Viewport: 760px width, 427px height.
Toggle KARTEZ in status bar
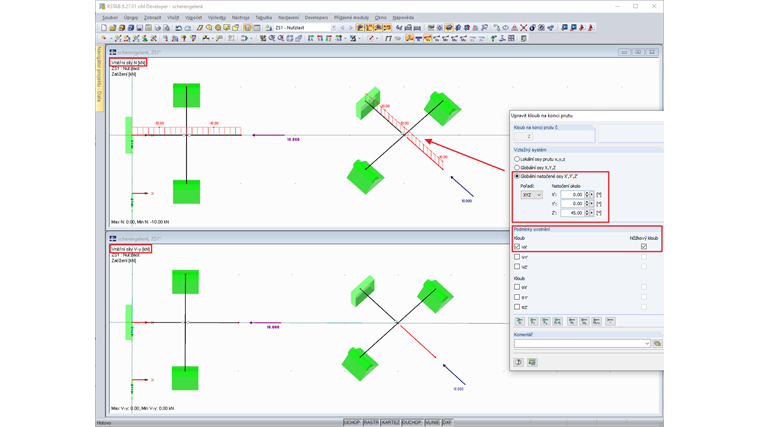coord(391,423)
